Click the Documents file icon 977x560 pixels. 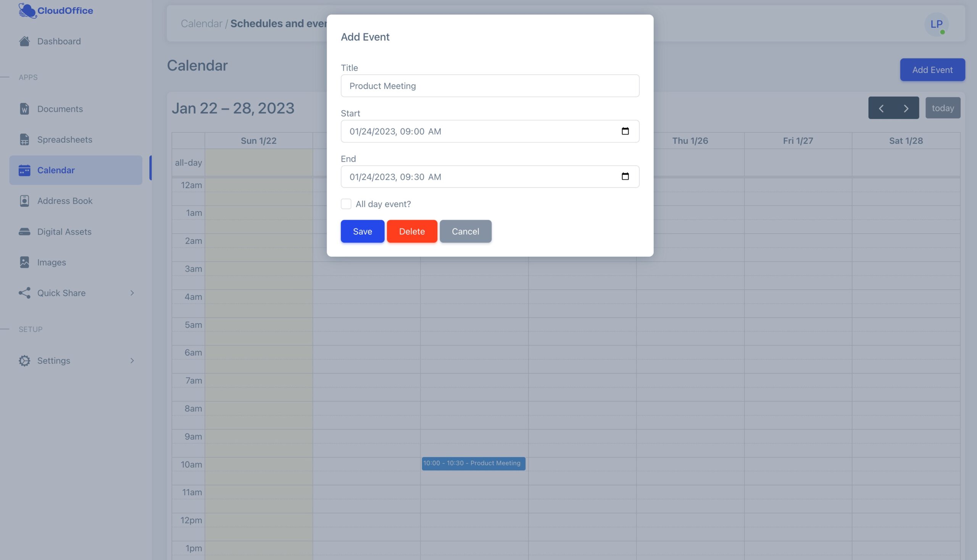[x=24, y=109]
